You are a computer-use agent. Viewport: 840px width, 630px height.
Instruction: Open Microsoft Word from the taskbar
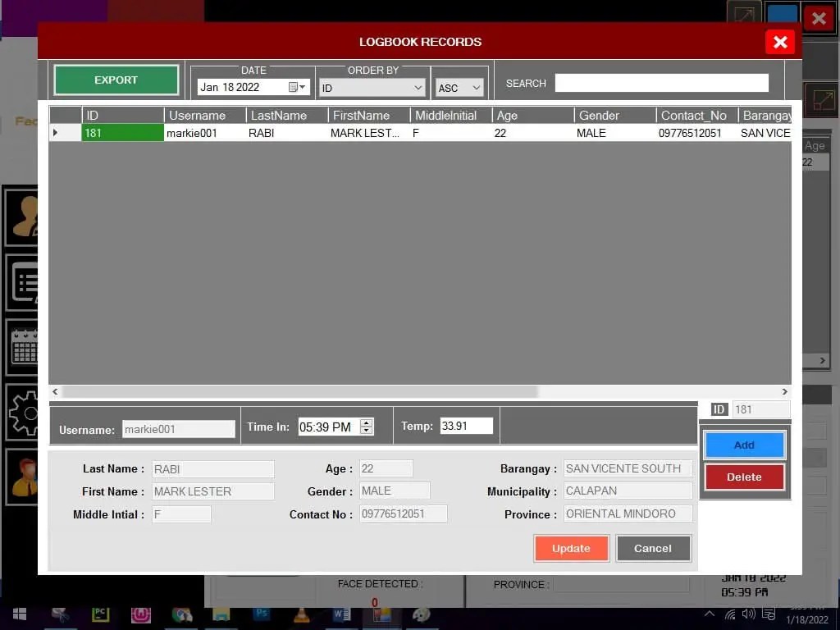coord(341,614)
